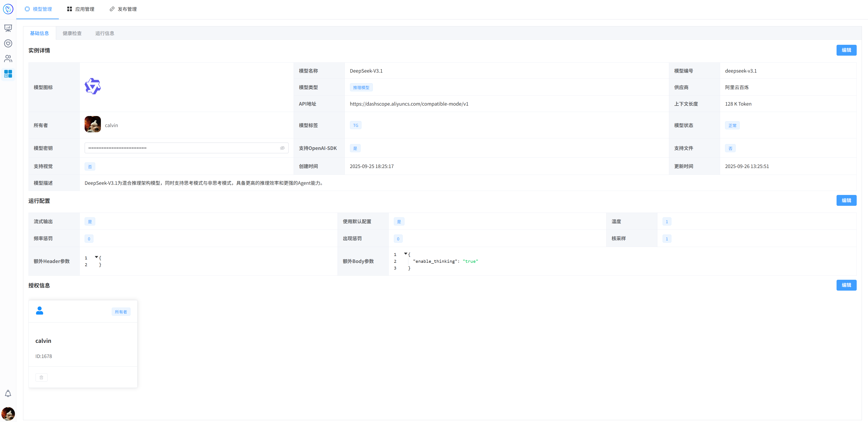Click the presentation board sidebar icon

(x=8, y=28)
